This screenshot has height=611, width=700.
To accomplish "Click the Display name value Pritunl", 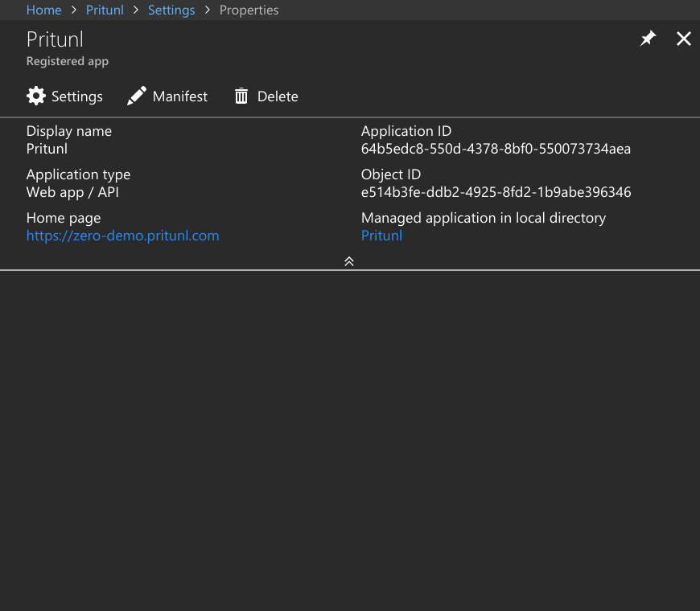I will pos(47,149).
